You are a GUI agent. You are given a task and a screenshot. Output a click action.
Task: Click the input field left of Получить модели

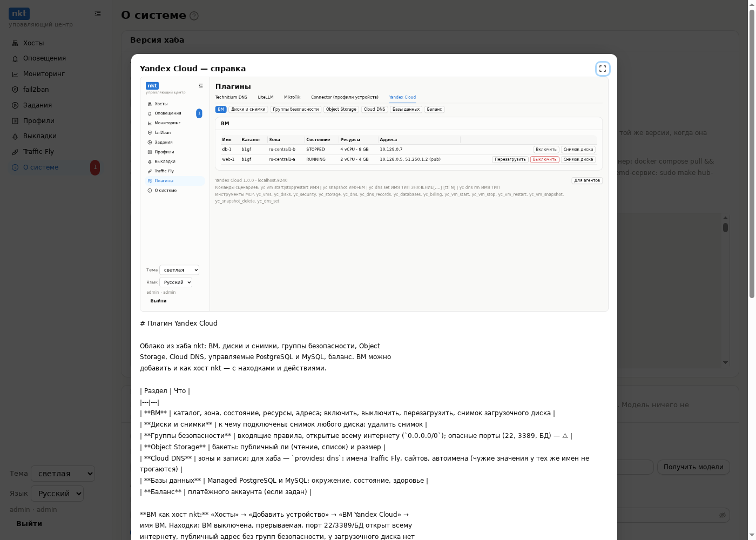click(635, 467)
